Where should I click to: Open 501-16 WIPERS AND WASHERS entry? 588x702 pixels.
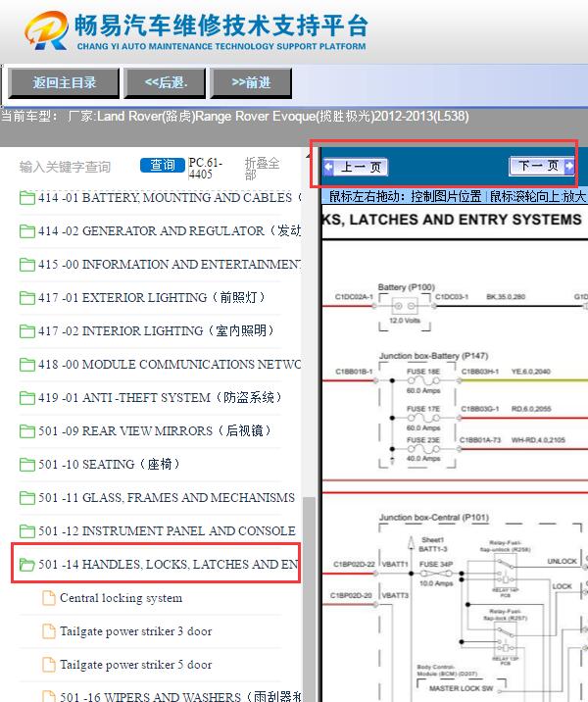[x=180, y=697]
